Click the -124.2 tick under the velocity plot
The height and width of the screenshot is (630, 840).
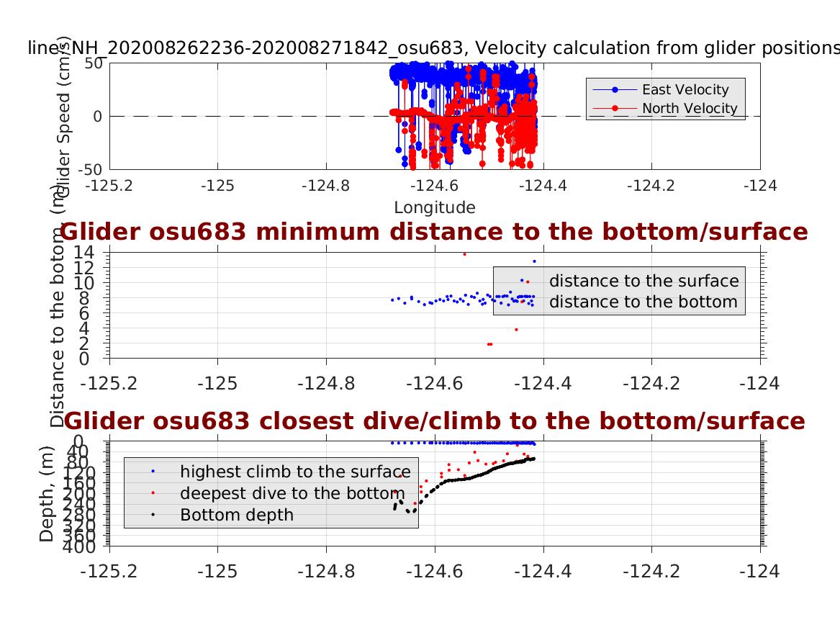pyautogui.click(x=651, y=186)
